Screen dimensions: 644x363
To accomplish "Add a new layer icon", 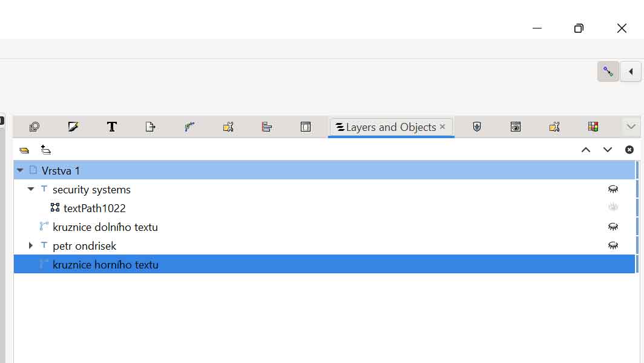I will coord(24,150).
